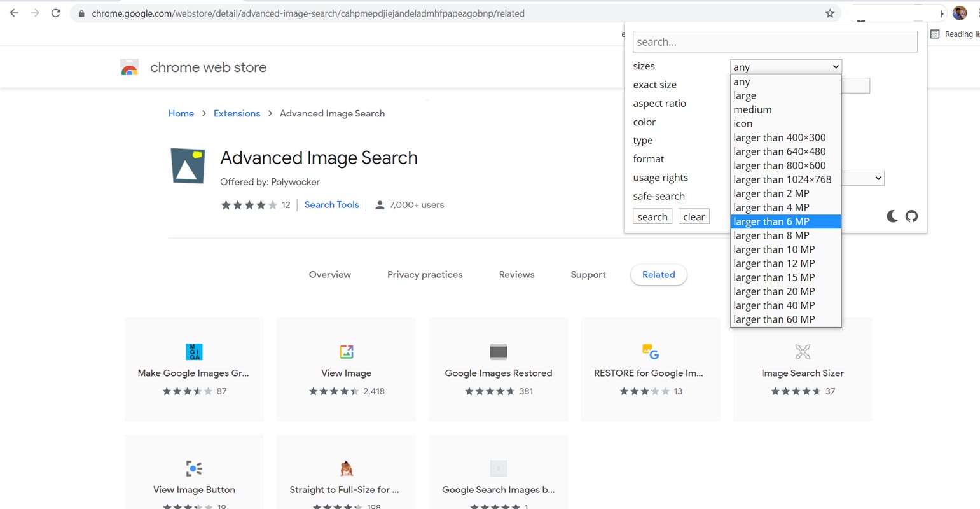This screenshot has height=509, width=980.
Task: Select the 'any' size option
Action: (786, 81)
